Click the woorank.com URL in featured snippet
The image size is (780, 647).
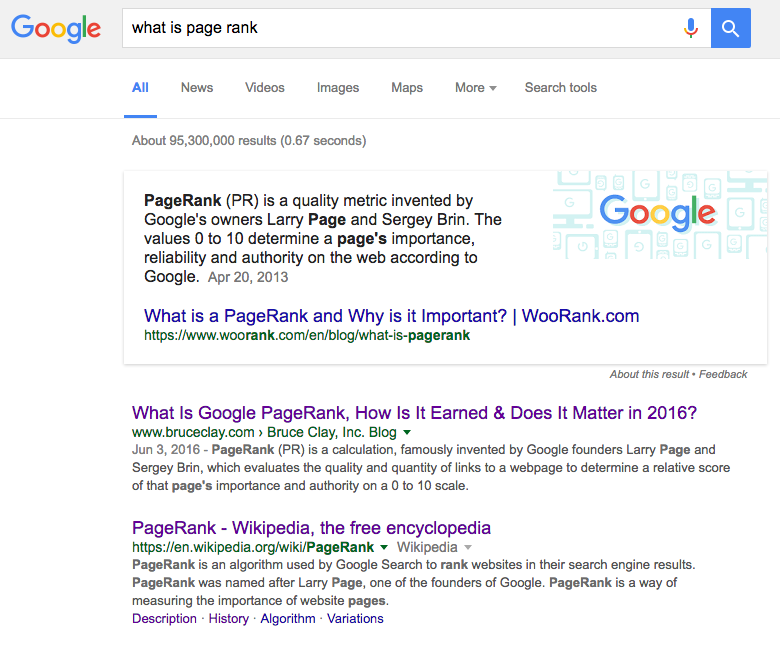[307, 335]
